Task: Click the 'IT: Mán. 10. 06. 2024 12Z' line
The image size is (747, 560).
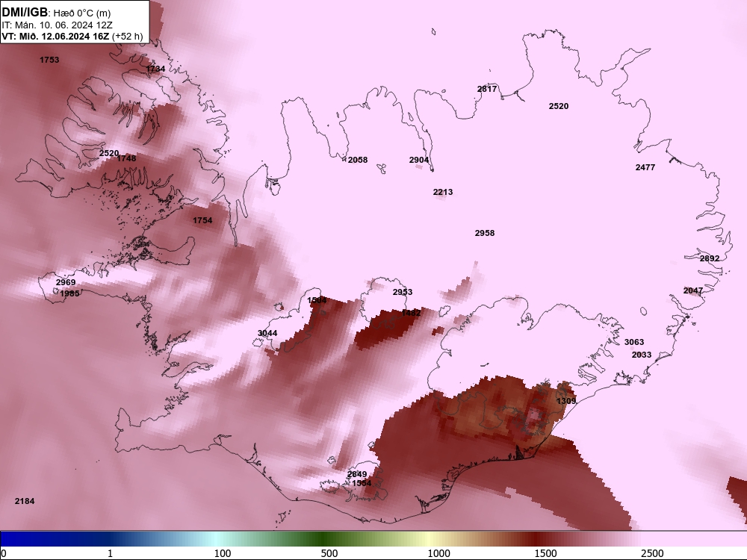Action: pos(58,25)
